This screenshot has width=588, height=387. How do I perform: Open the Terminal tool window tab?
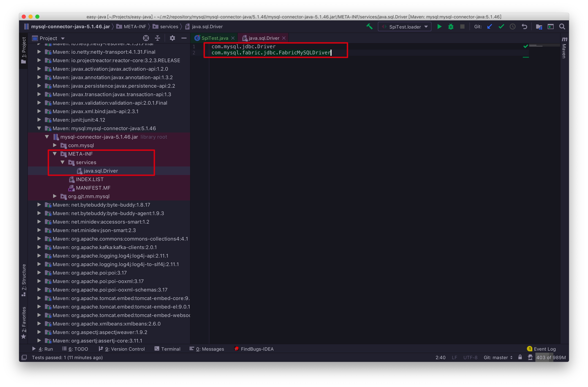click(168, 349)
